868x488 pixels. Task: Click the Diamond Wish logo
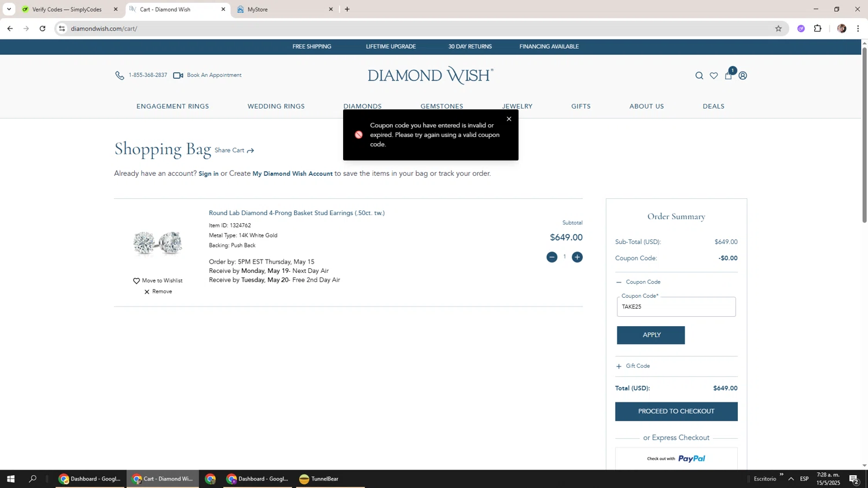point(431,75)
